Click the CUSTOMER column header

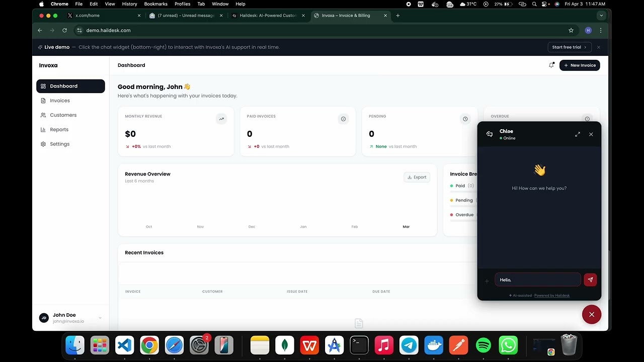[x=212, y=292]
